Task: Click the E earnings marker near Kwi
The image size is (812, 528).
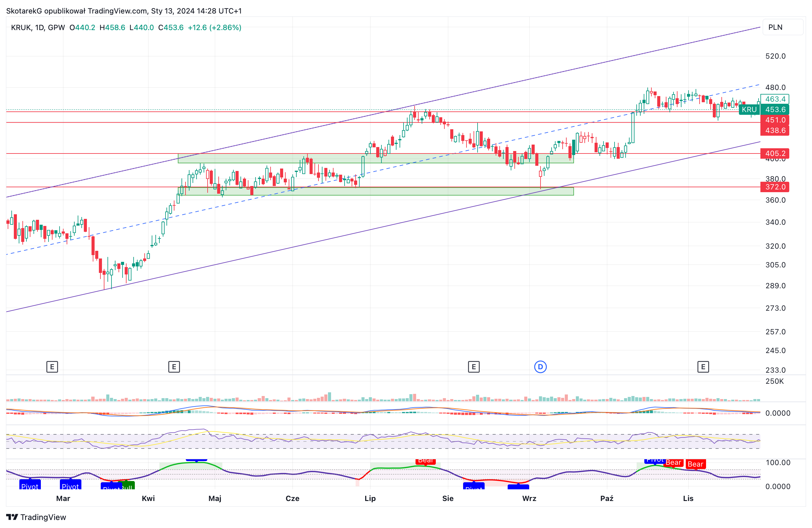Action: tap(174, 367)
